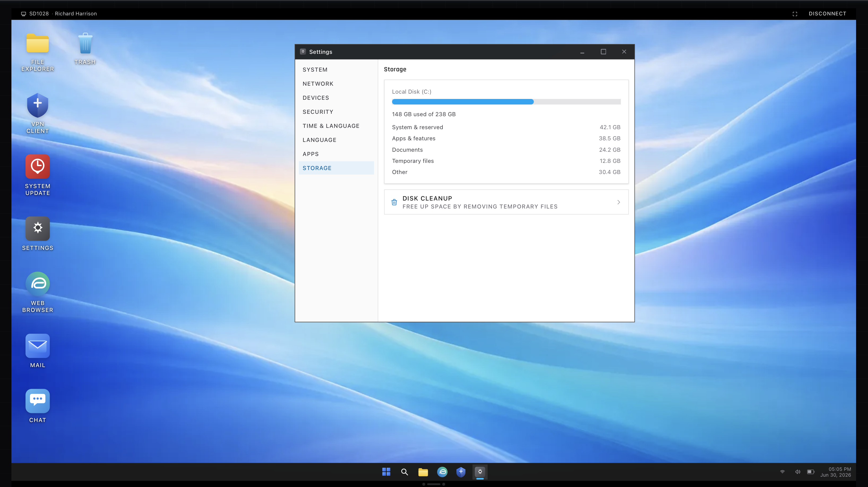
Task: Minimize the Settings window
Action: (x=582, y=52)
